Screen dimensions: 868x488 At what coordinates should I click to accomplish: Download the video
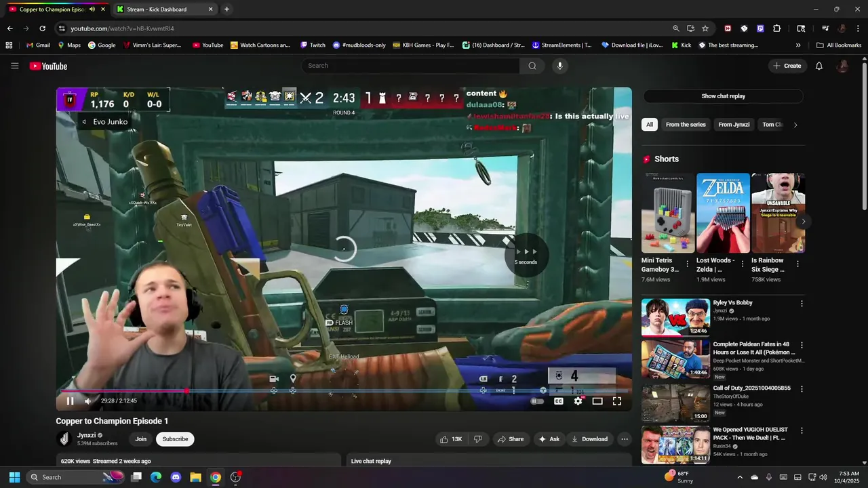[x=589, y=439]
